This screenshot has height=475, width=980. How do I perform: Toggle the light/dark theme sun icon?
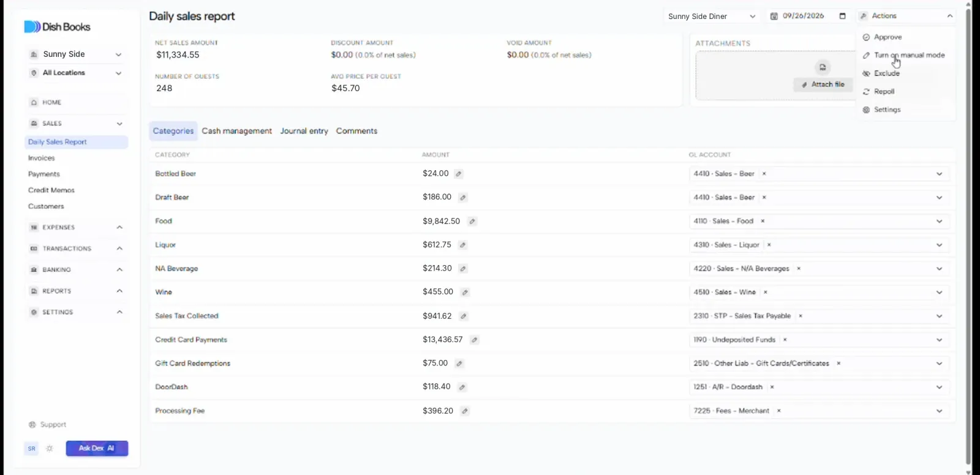coord(50,449)
